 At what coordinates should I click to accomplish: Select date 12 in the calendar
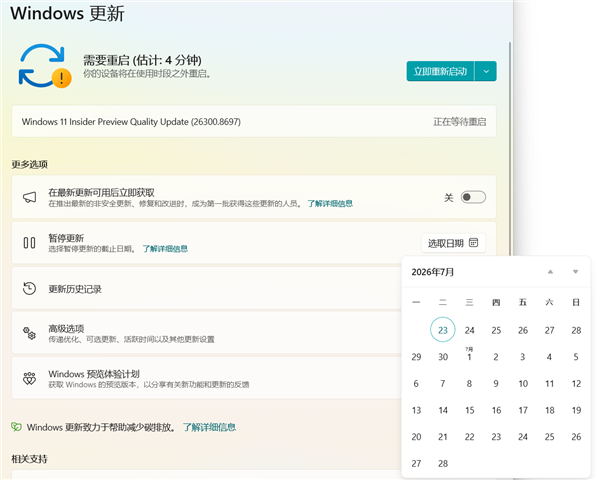[x=576, y=384]
